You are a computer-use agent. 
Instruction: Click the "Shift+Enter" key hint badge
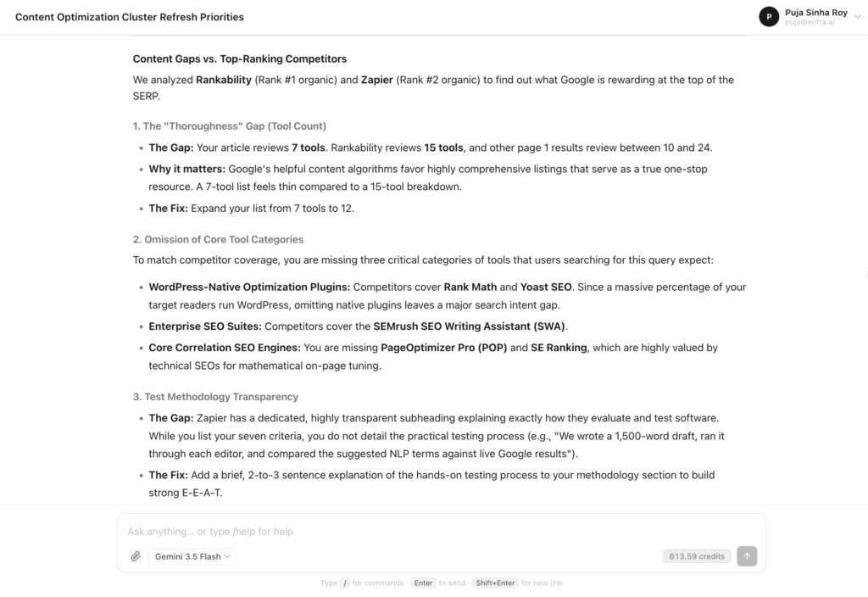point(495,583)
